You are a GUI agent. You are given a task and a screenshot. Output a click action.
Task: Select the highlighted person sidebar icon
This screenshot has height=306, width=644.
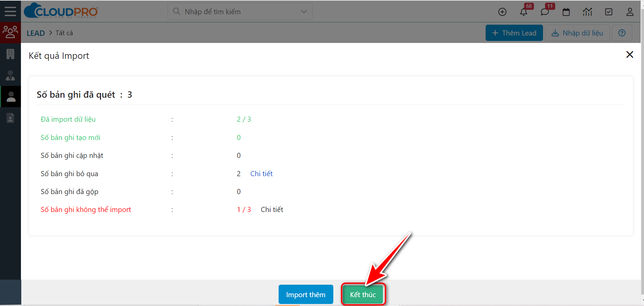[x=11, y=97]
